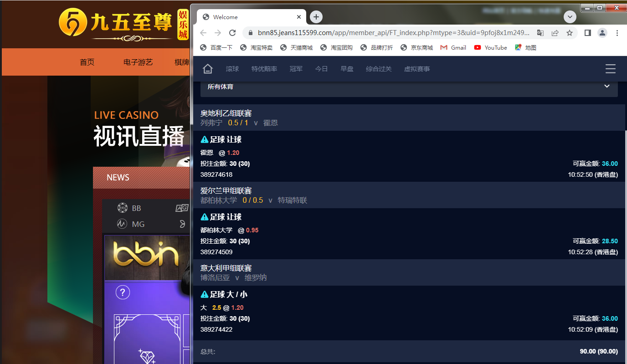Open Chrome's side panel
Viewport: 627px width, 364px height.
pos(588,33)
